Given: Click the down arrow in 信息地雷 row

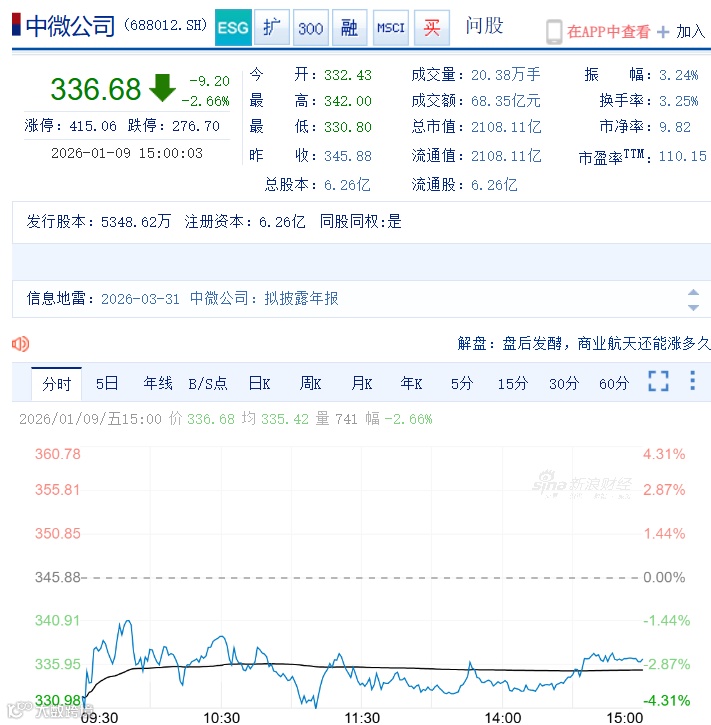Looking at the screenshot, I should coord(693,307).
